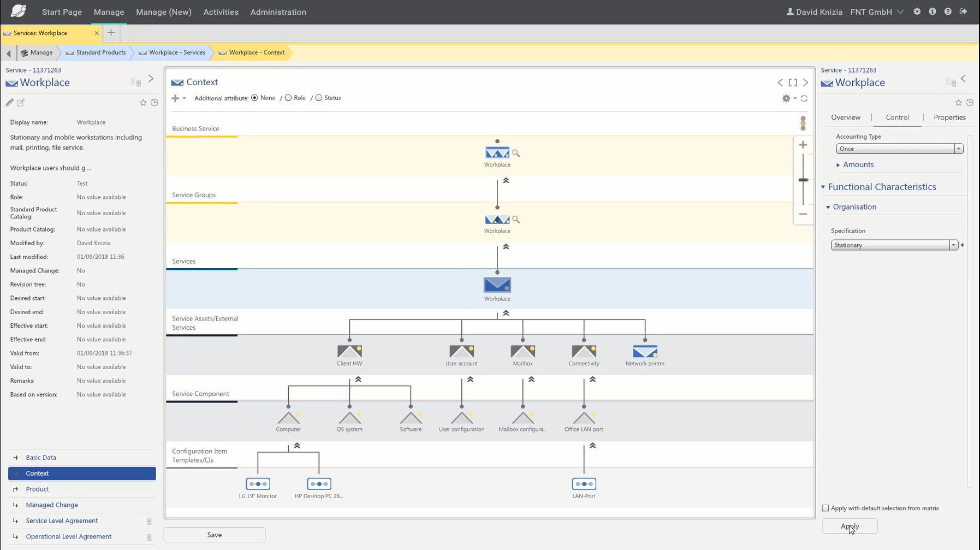Select the Status additional attribute radio button
The height and width of the screenshot is (550, 980).
(319, 98)
